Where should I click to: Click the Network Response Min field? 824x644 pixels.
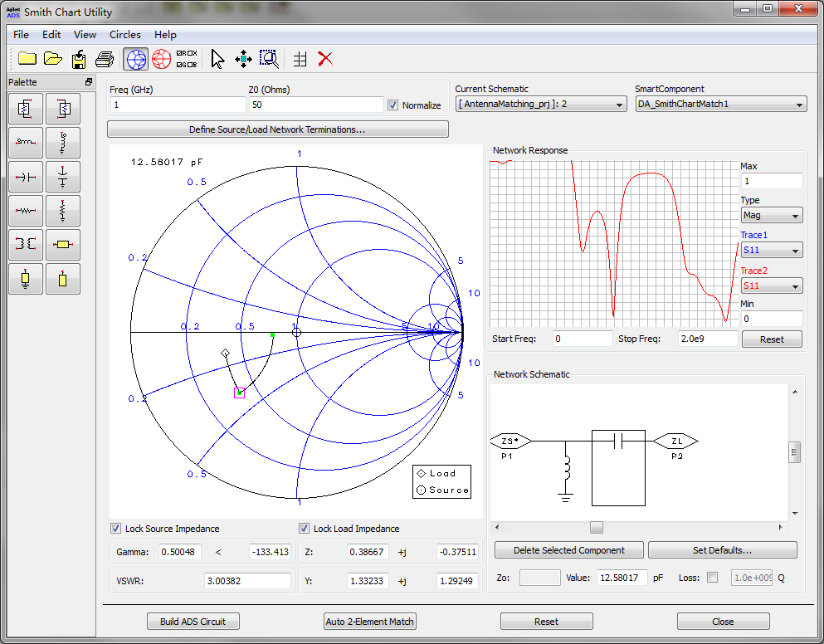pyautogui.click(x=772, y=319)
